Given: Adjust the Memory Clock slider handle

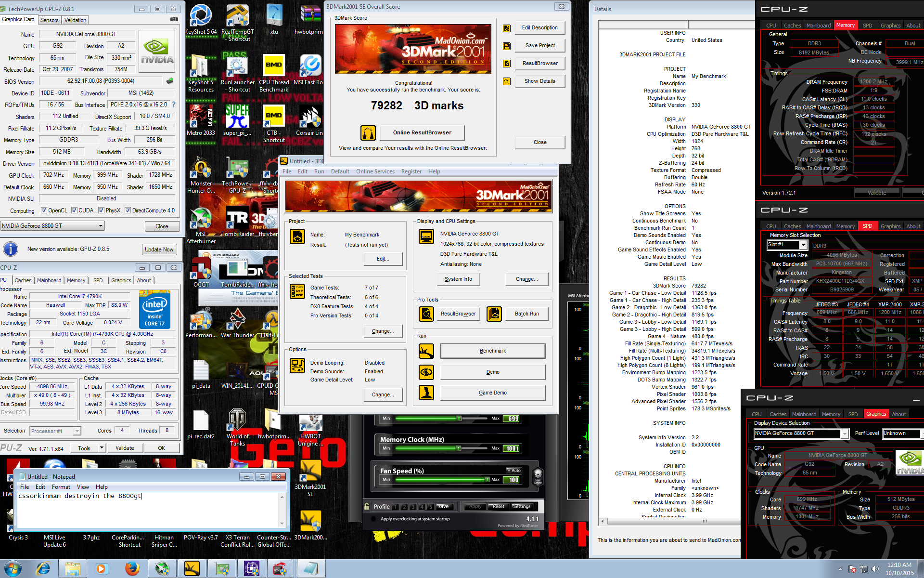Looking at the screenshot, I should (459, 448).
